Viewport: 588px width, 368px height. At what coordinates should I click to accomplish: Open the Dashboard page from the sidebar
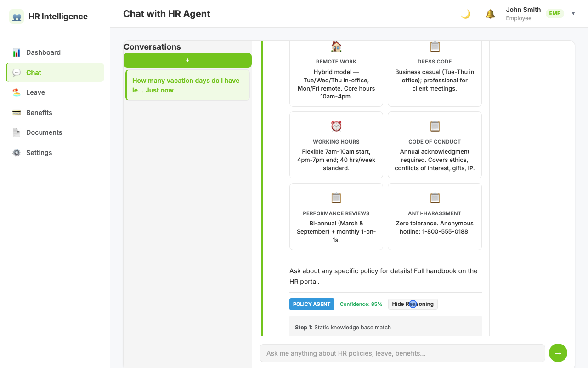(x=55, y=52)
